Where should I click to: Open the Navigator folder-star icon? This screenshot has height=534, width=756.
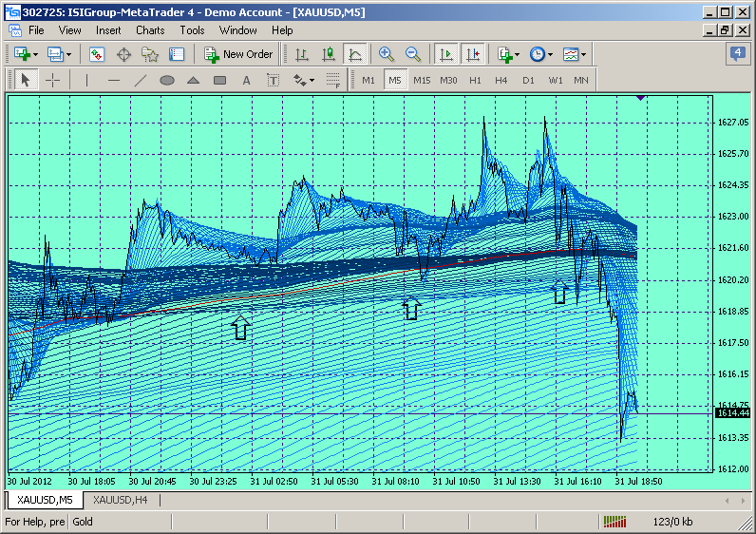pos(150,54)
